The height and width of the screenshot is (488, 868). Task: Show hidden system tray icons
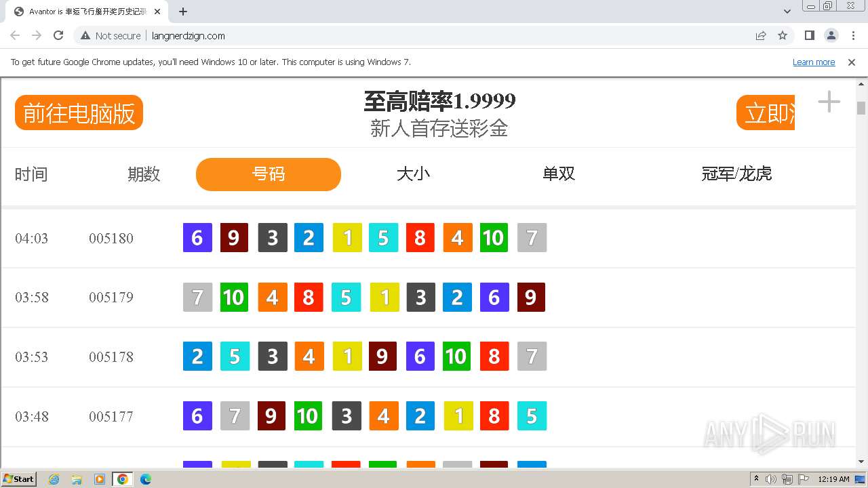pyautogui.click(x=756, y=479)
